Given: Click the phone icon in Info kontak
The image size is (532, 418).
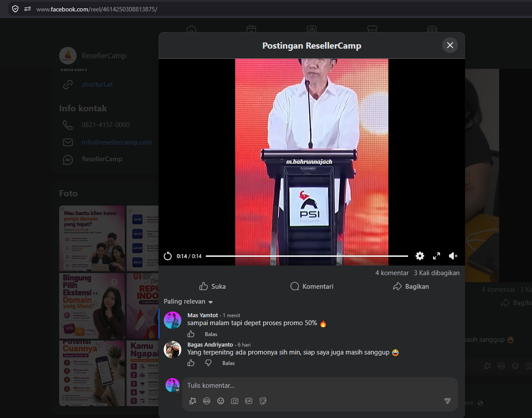Looking at the screenshot, I should (67, 125).
